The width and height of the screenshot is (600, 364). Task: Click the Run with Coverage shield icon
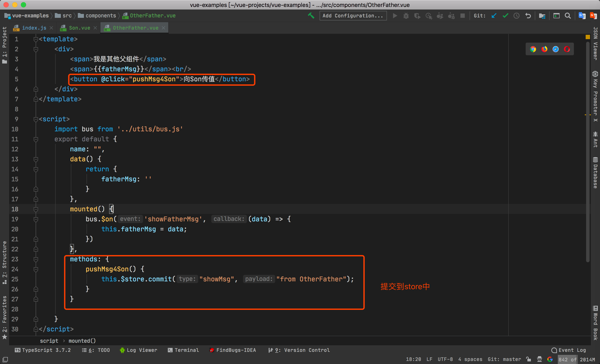[x=417, y=16]
